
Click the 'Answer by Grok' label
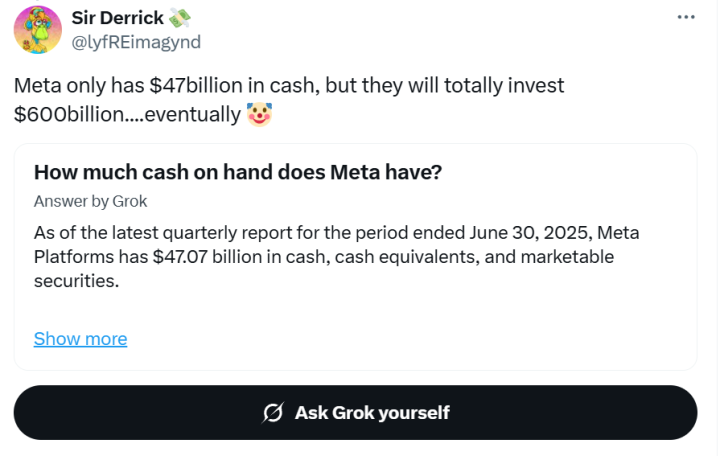tap(90, 201)
